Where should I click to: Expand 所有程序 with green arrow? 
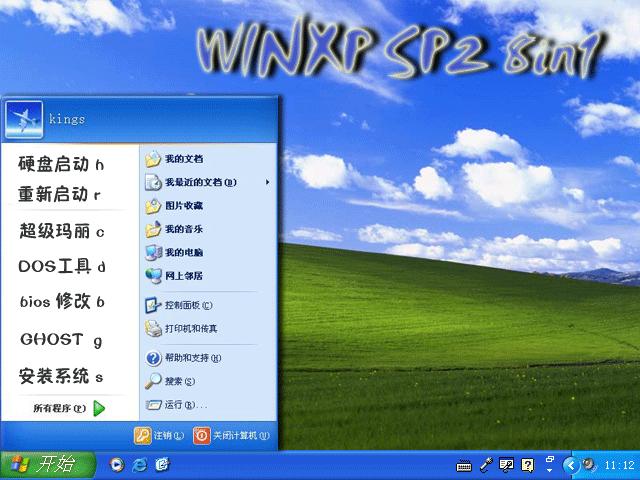point(99,408)
